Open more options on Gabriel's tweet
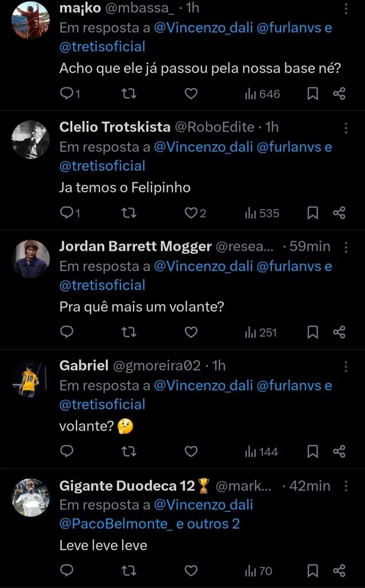The image size is (365, 588). tap(346, 366)
